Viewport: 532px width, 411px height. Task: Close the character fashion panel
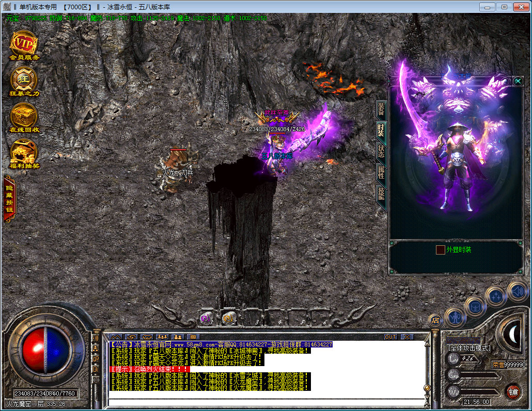click(518, 81)
